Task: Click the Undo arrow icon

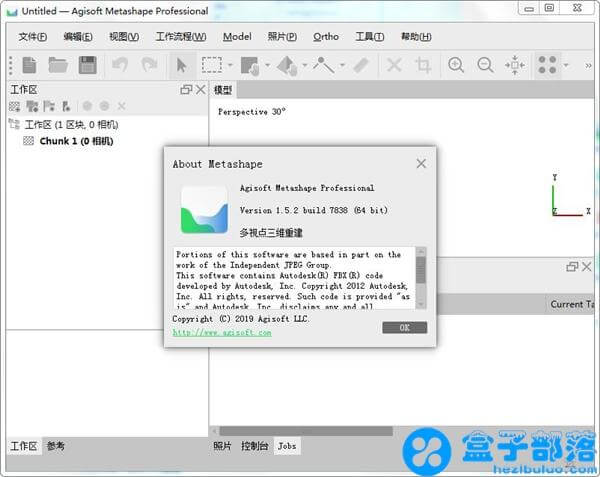Action: pos(120,65)
